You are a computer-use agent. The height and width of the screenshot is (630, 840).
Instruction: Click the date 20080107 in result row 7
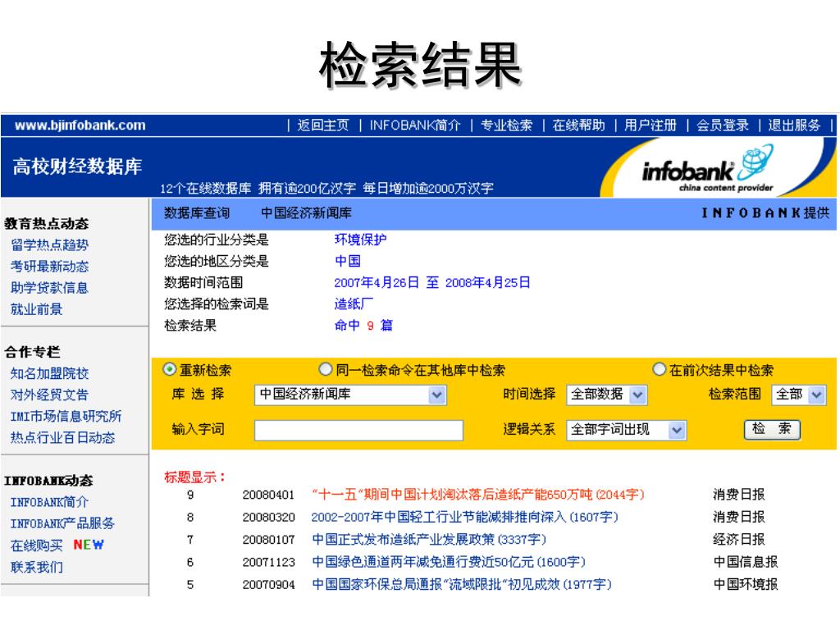pyautogui.click(x=268, y=540)
